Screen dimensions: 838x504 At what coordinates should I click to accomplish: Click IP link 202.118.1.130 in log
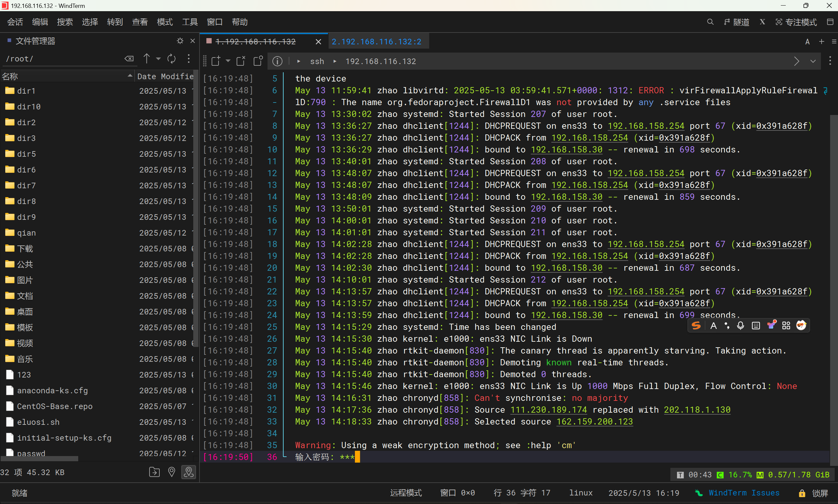coord(697,410)
